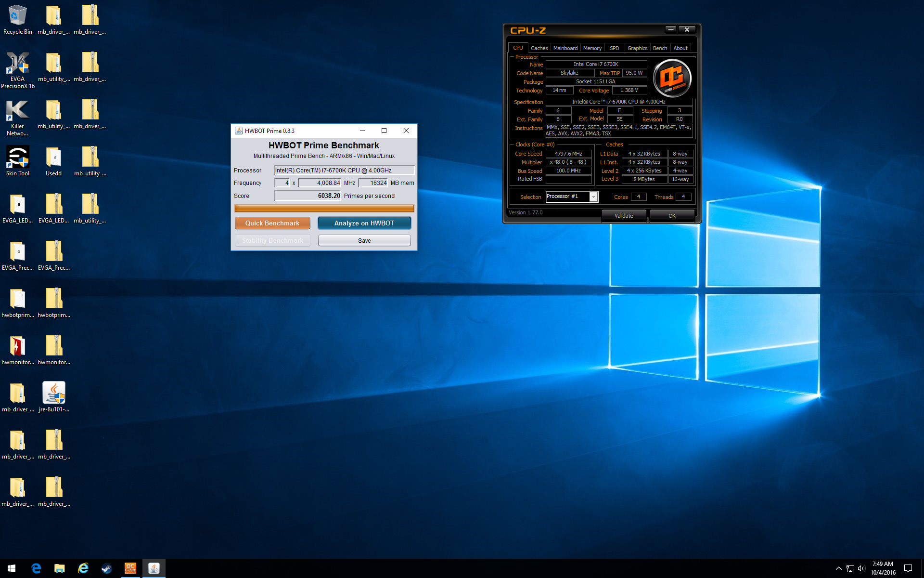Click the OK button in CPU-Z
Viewport: 924px width, 578px height.
click(x=672, y=216)
